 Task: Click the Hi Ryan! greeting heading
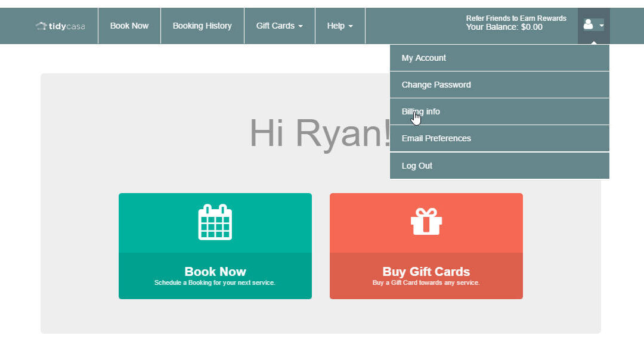coord(320,133)
